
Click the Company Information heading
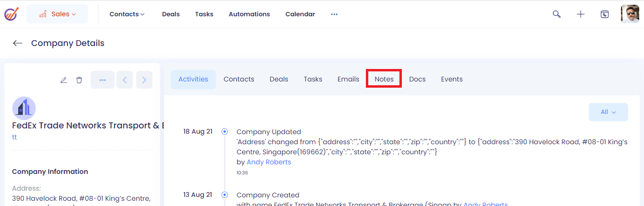(50, 172)
